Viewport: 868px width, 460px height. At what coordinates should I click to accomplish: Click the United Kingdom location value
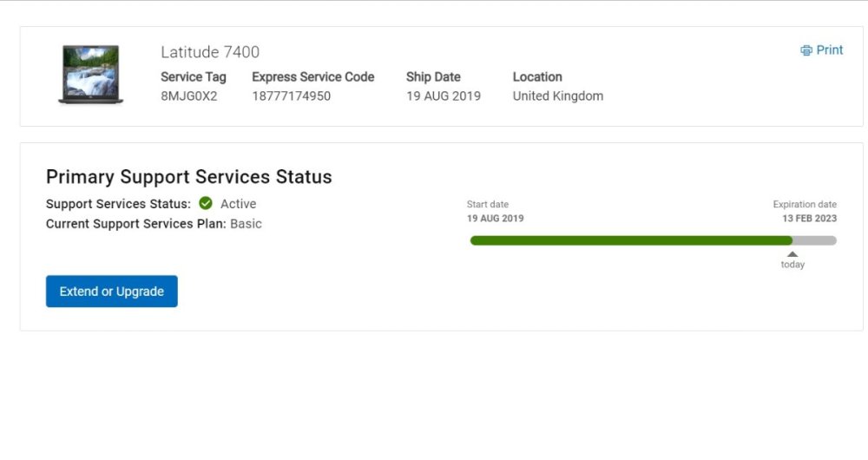[557, 96]
